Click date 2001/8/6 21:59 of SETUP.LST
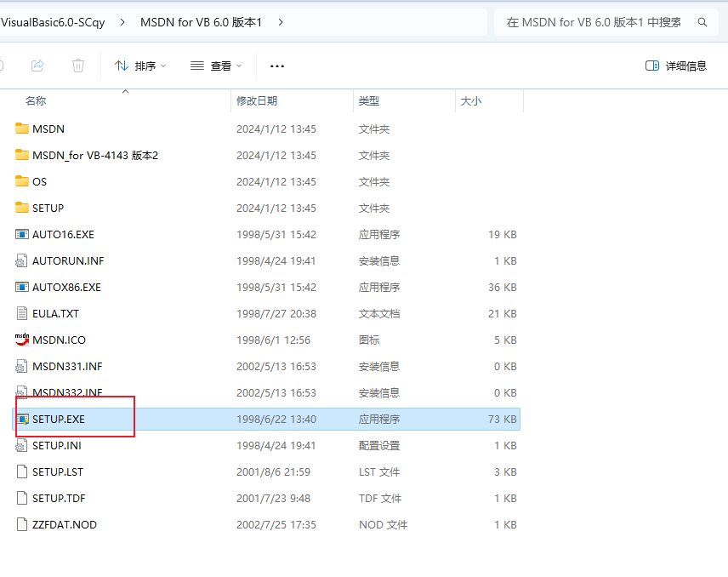 (x=274, y=472)
